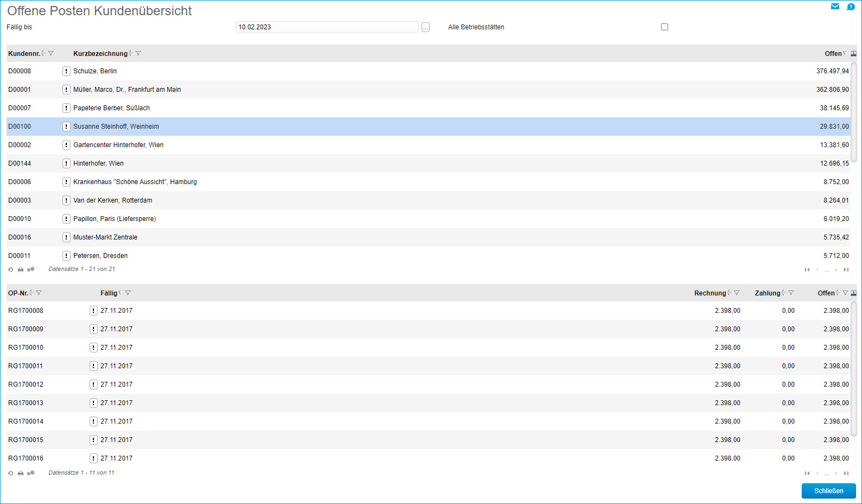Open table settings for the 21-record customer list

pos(31,269)
